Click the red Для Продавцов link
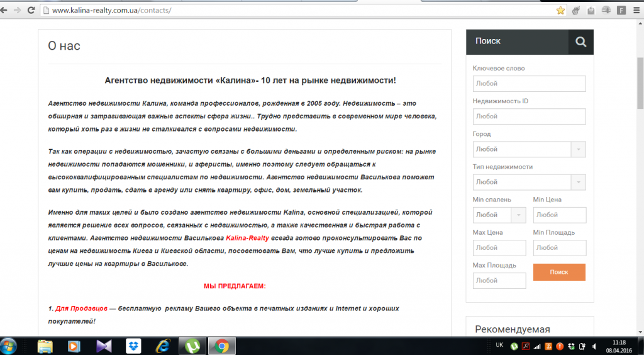 coord(81,308)
